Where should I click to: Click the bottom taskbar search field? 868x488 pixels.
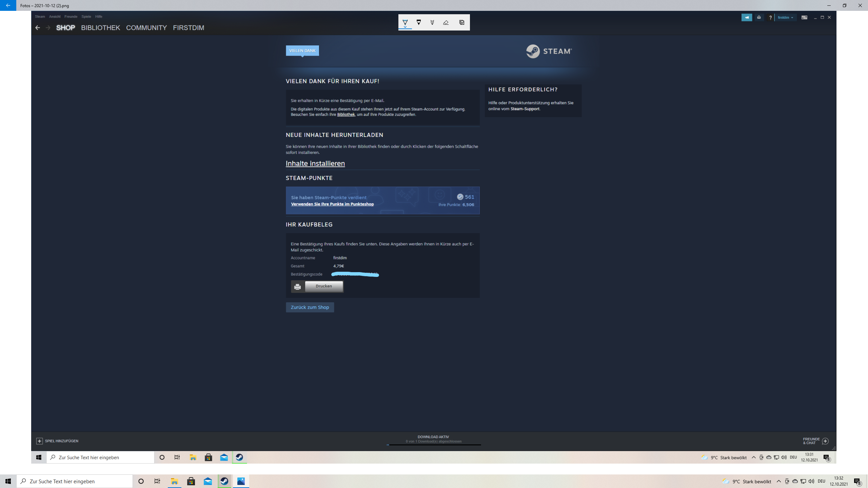(75, 481)
